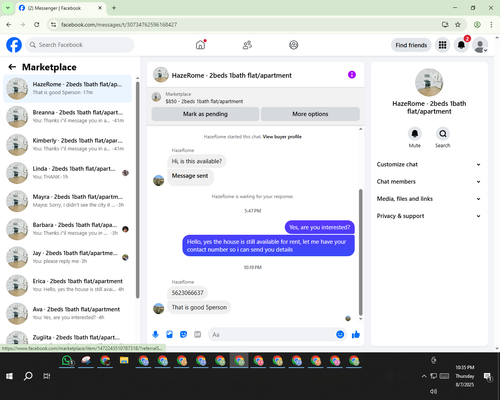Open the notifications bell icon
The height and width of the screenshot is (400, 500).
pos(461,45)
